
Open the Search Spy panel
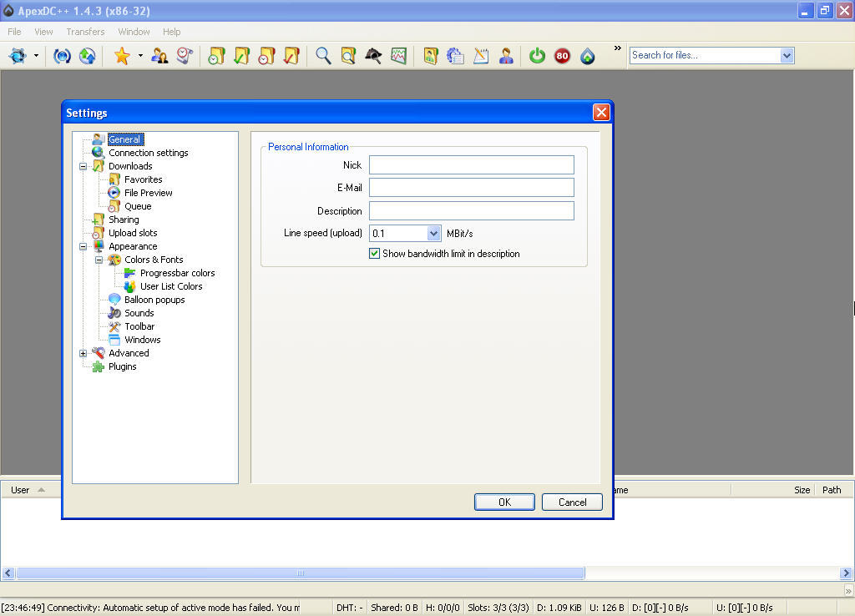pos(373,55)
